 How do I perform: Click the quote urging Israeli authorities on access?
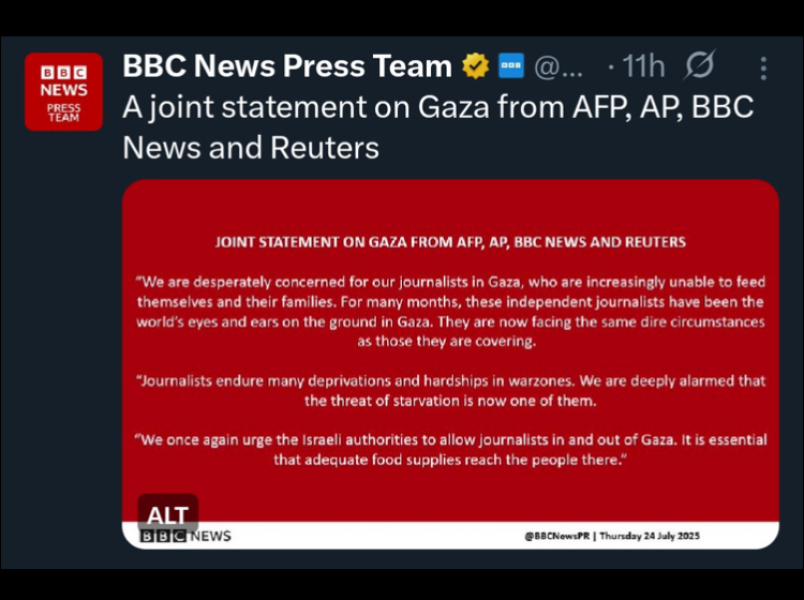(450, 449)
